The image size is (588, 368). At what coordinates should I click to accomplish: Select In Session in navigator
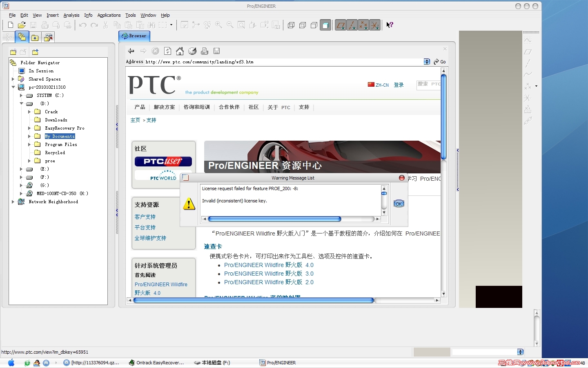(41, 71)
